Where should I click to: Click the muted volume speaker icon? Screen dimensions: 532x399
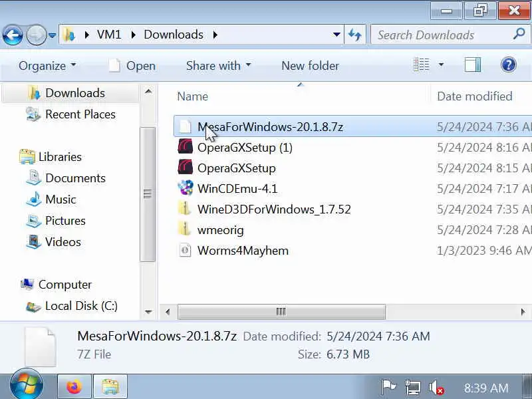[x=436, y=388]
